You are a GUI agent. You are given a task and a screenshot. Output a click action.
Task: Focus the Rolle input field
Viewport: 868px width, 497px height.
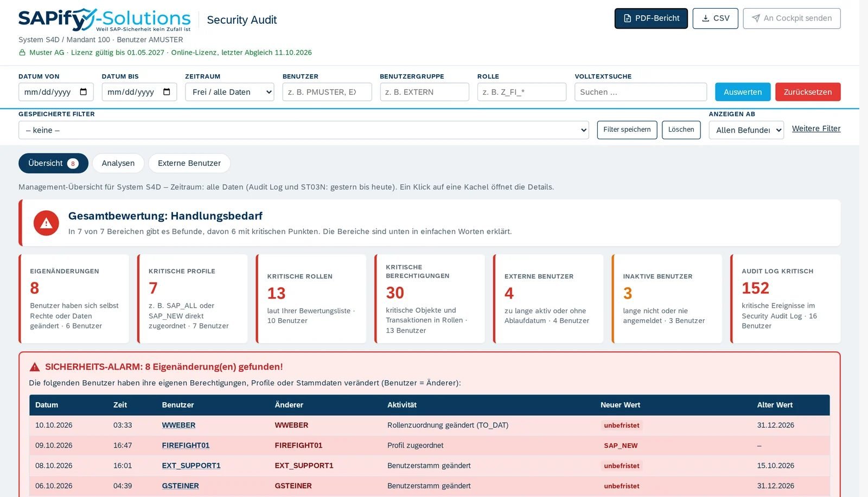pyautogui.click(x=522, y=92)
